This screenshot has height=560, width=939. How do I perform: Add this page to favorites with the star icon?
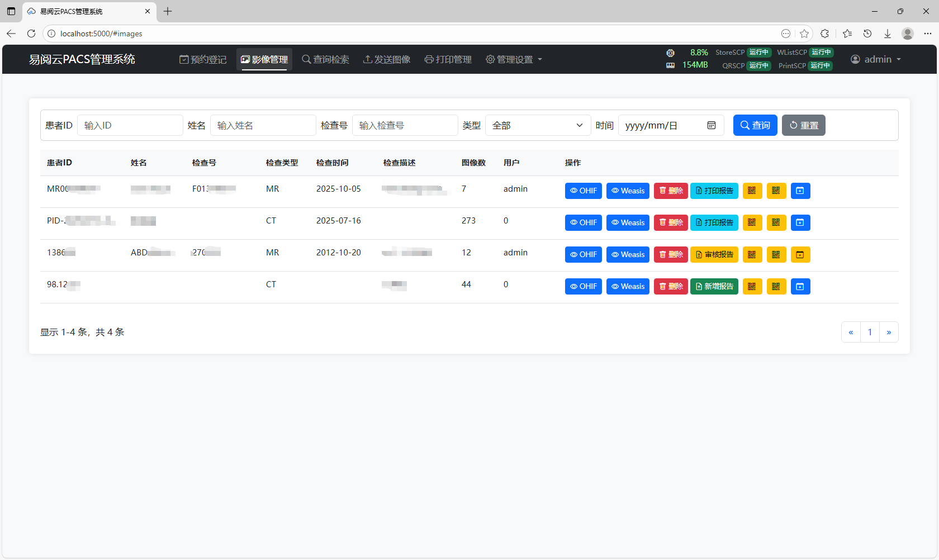point(804,34)
